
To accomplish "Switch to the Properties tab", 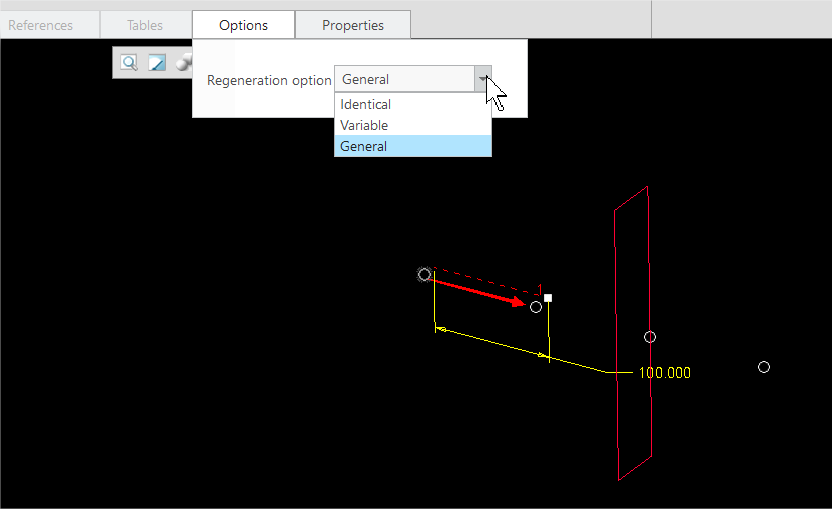I will tap(353, 25).
